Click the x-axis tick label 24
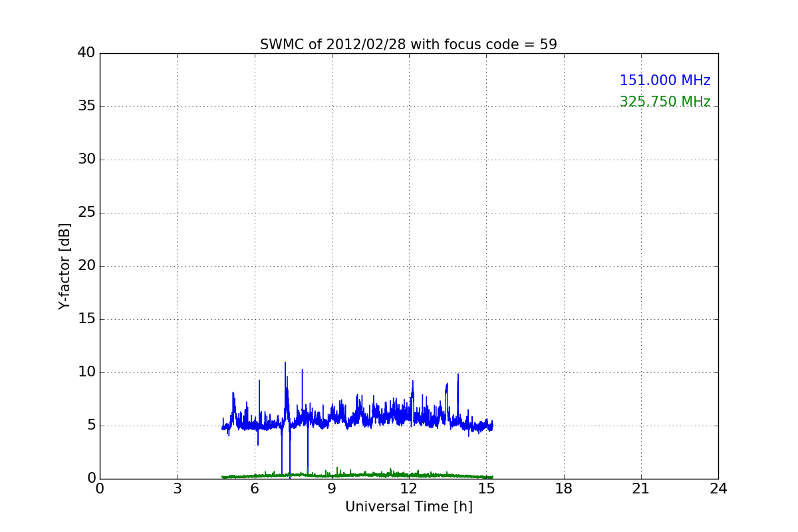The height and width of the screenshot is (532, 798). pos(718,489)
